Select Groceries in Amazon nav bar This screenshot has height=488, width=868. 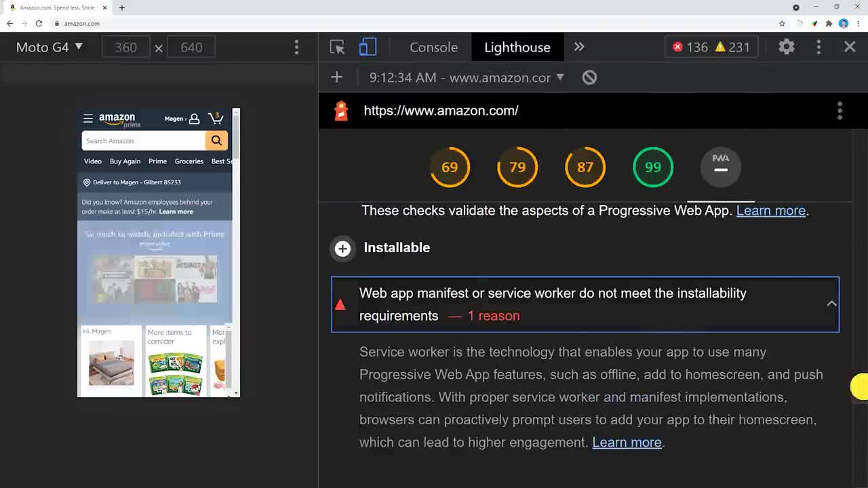[x=189, y=161]
